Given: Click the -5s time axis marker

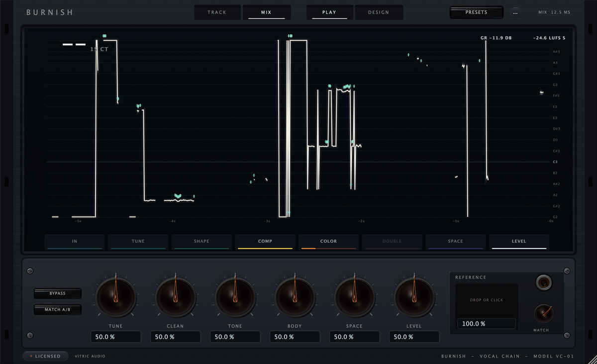Looking at the screenshot, I should 78,221.
